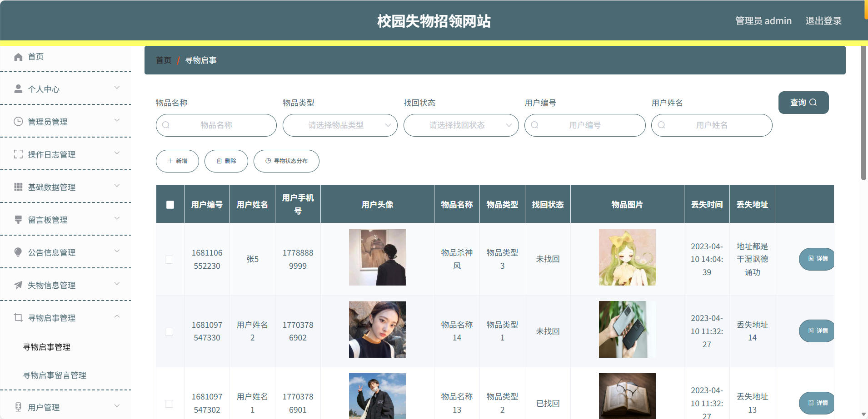Viewport: 868px width, 419px height.
Task: Expand the 留言板管理 menu chevron
Action: point(117,218)
